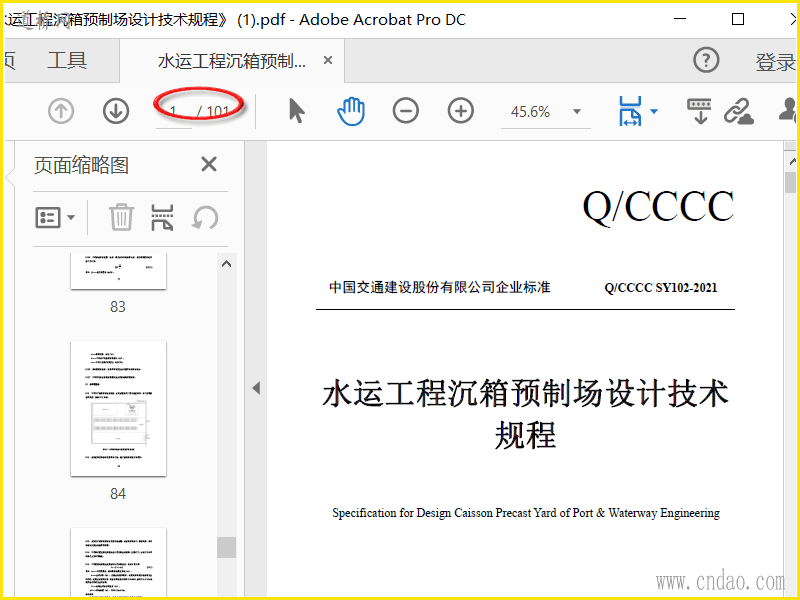Viewport: 800px width, 600px height.
Task: Click the insert or extract pages icon in panel
Action: pyautogui.click(x=162, y=217)
